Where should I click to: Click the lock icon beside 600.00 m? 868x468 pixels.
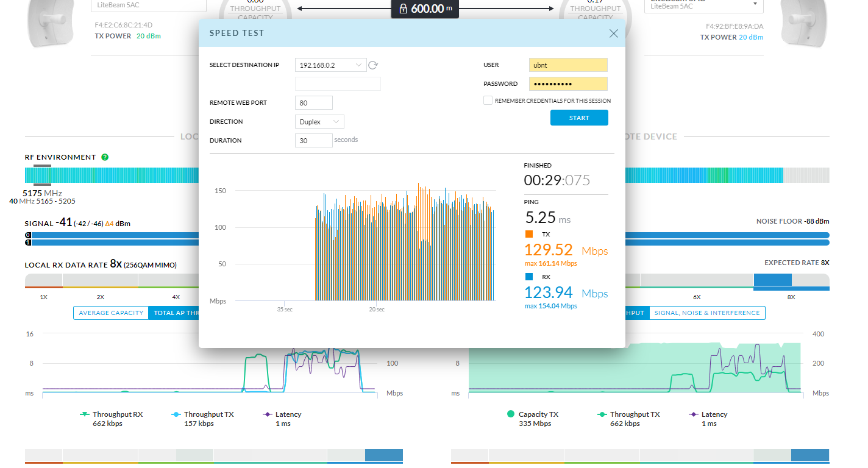(403, 9)
